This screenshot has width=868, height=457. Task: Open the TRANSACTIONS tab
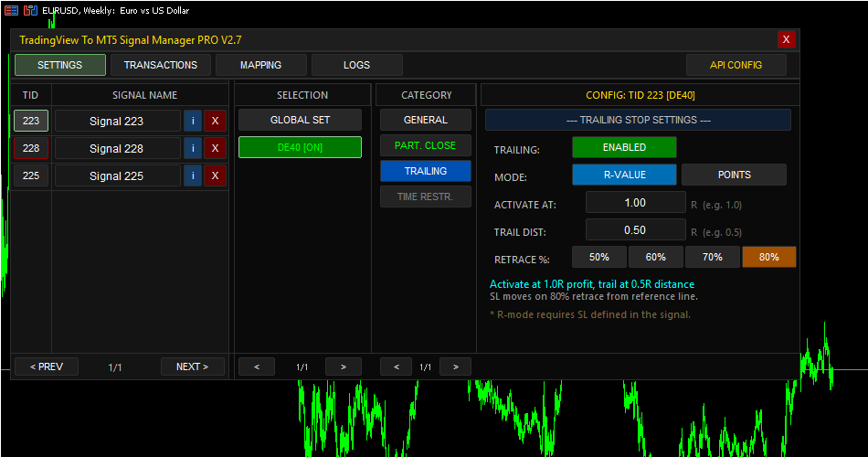pos(161,65)
